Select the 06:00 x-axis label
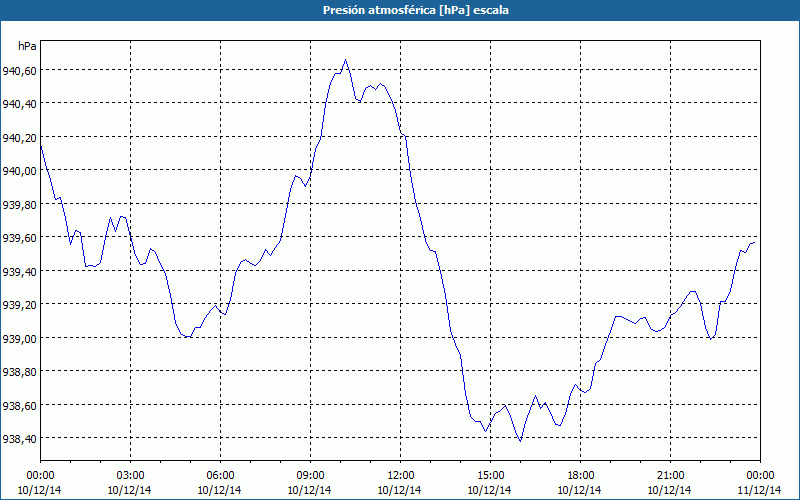The image size is (800, 500). 220,476
